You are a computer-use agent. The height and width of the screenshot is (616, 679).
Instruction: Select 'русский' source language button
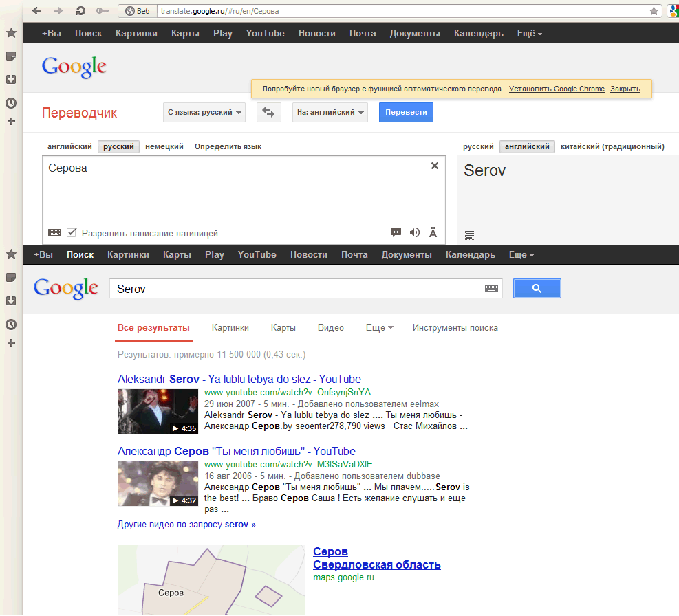pos(118,146)
